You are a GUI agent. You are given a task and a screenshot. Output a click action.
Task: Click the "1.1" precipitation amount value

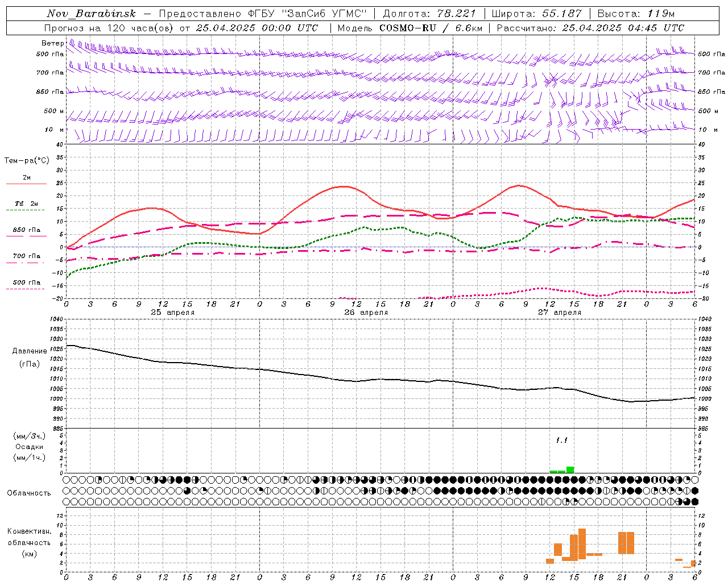point(561,440)
